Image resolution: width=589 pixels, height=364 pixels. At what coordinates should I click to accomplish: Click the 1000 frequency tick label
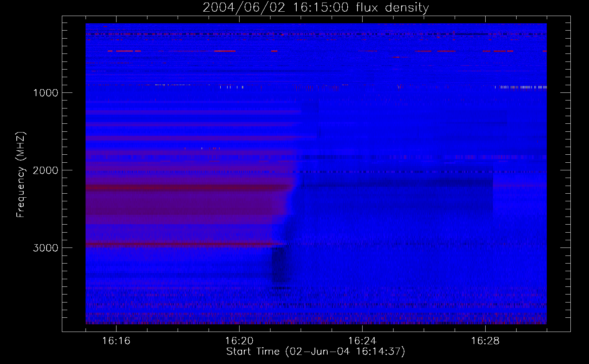point(46,93)
